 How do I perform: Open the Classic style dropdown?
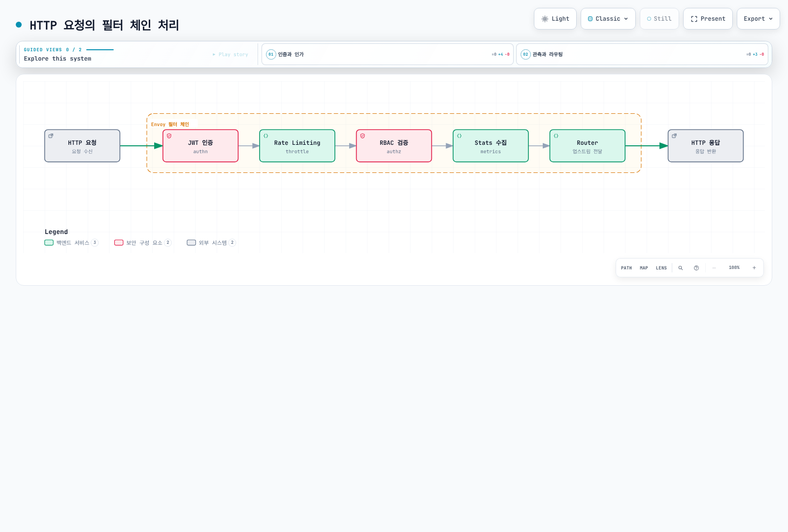(608, 19)
